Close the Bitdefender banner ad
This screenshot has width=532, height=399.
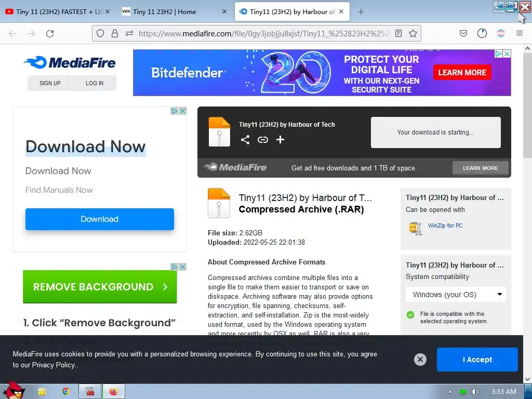[507, 54]
